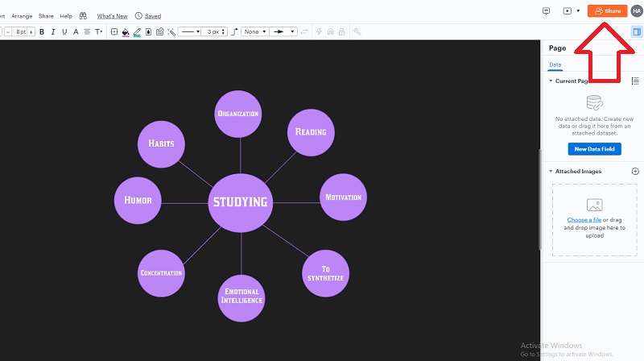Select the To Synthetize circle
The height and width of the screenshot is (361, 644).
325,273
